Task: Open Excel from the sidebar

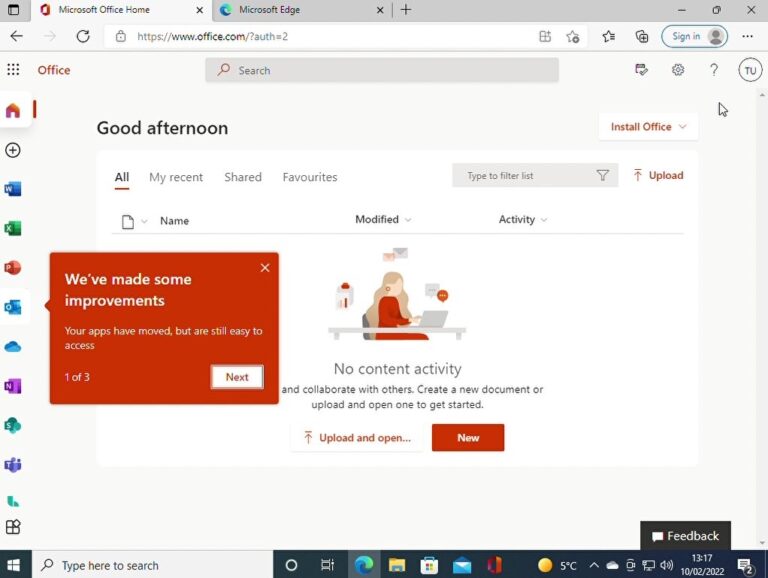Action: pyautogui.click(x=13, y=228)
